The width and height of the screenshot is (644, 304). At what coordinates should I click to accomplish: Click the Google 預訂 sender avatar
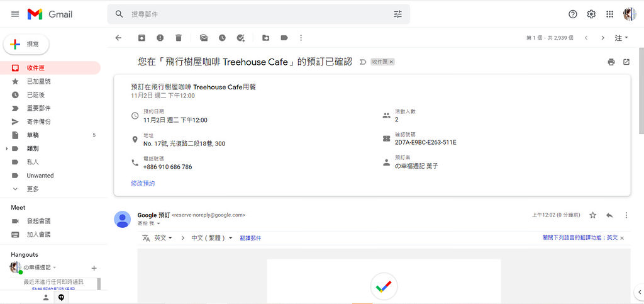tap(123, 219)
